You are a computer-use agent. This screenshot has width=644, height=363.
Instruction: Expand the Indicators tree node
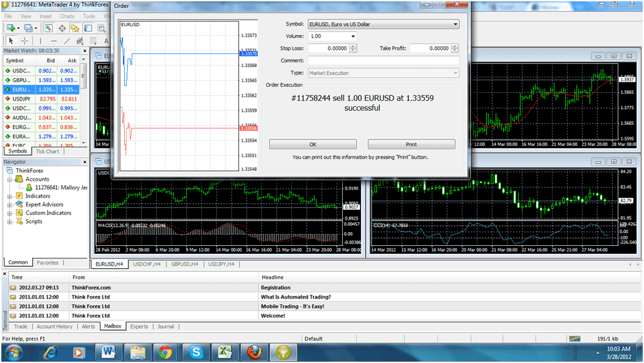[9, 196]
